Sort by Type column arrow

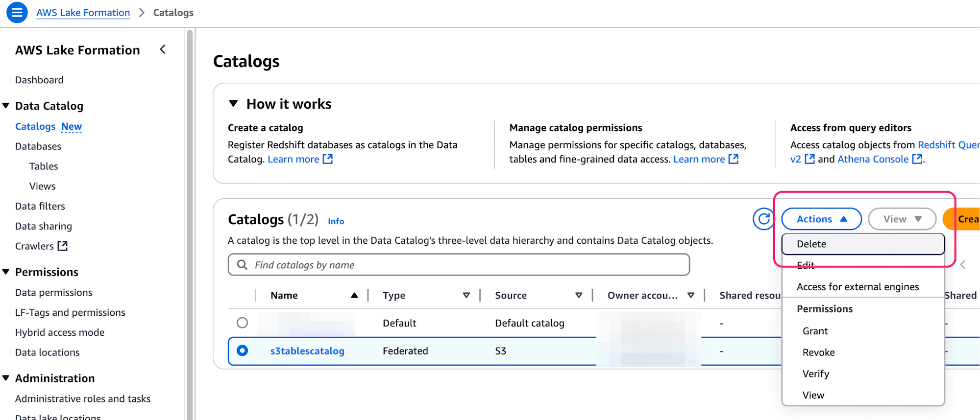point(466,295)
